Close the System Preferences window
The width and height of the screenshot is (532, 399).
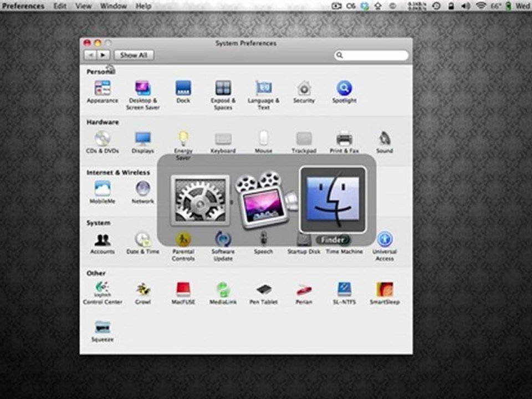click(87, 43)
